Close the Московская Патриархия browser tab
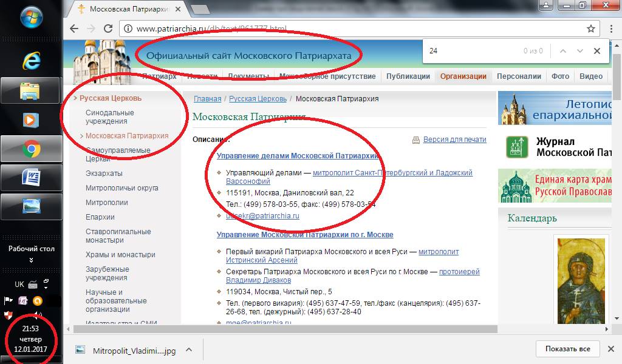This screenshot has width=622, height=364. coord(178,8)
